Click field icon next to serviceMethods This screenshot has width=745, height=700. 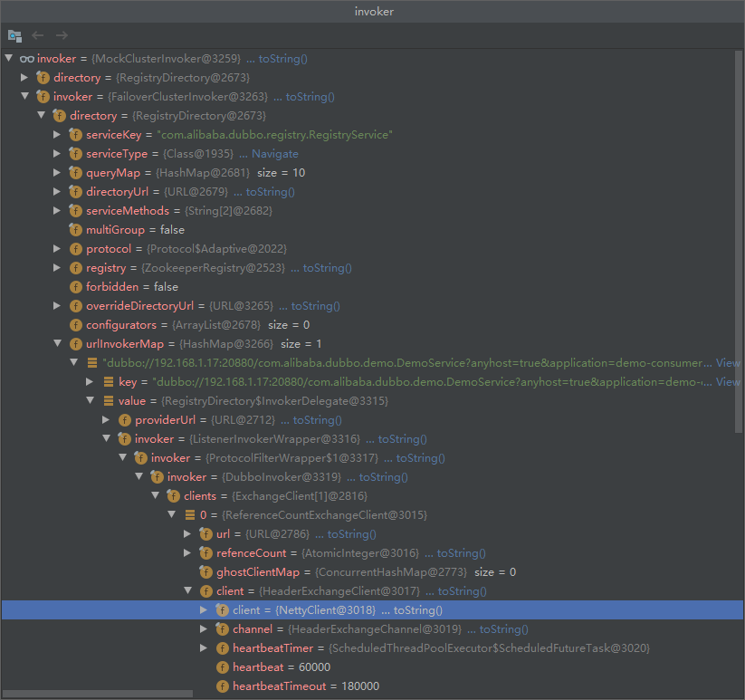pos(75,210)
